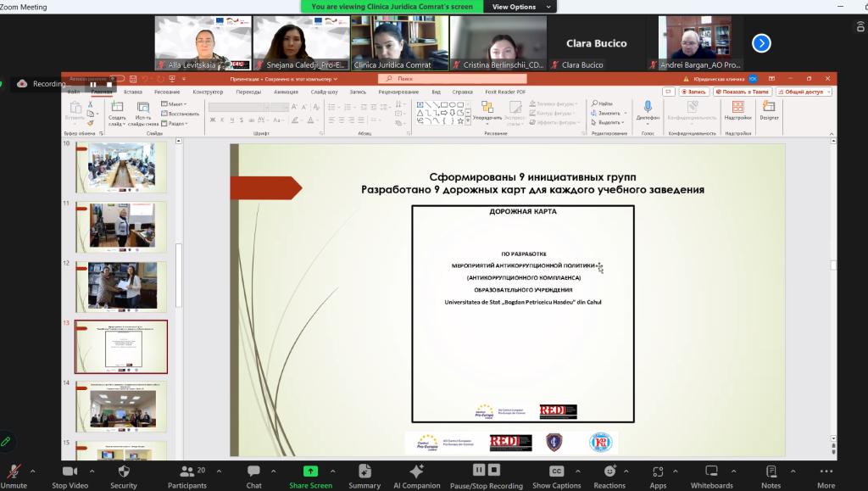
Task: Open video options arrow next to Stop Video
Action: pos(92,471)
